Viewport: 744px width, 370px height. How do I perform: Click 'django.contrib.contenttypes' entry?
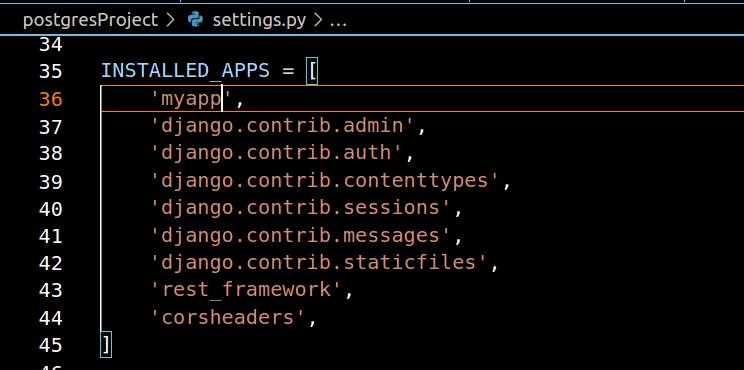pos(325,181)
